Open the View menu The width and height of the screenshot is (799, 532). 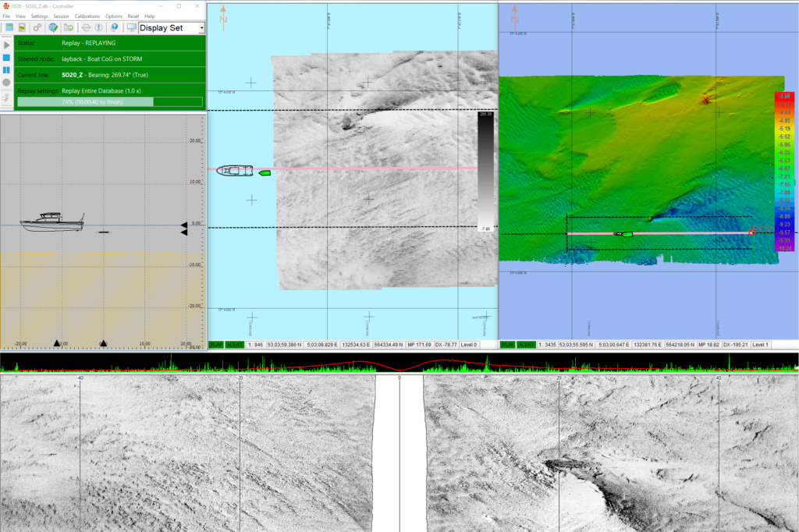(x=20, y=16)
